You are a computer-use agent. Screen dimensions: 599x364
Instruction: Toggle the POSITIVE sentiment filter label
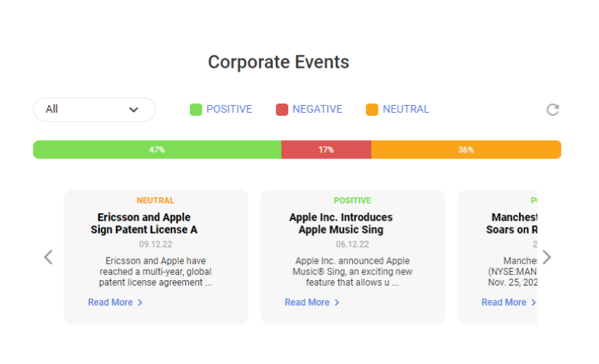tap(229, 110)
